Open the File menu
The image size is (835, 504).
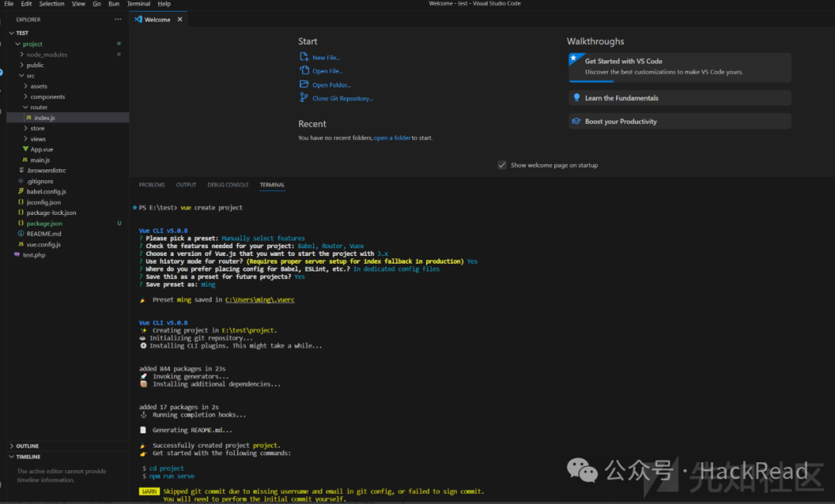pos(9,4)
